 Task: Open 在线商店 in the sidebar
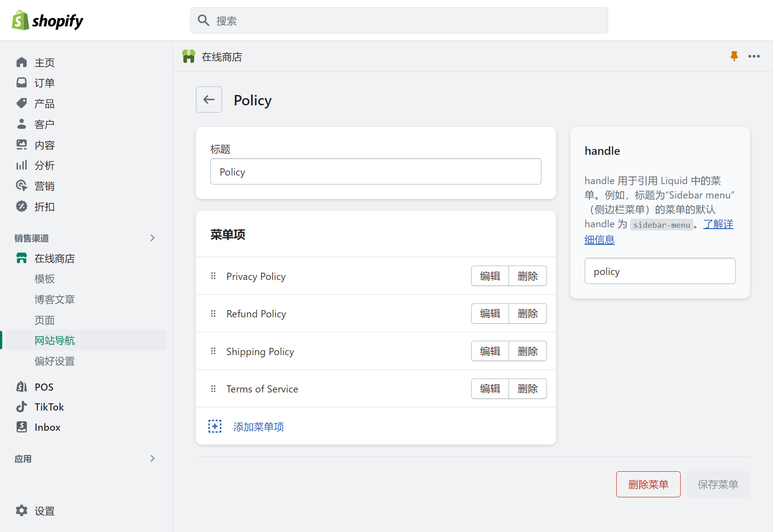click(x=55, y=259)
